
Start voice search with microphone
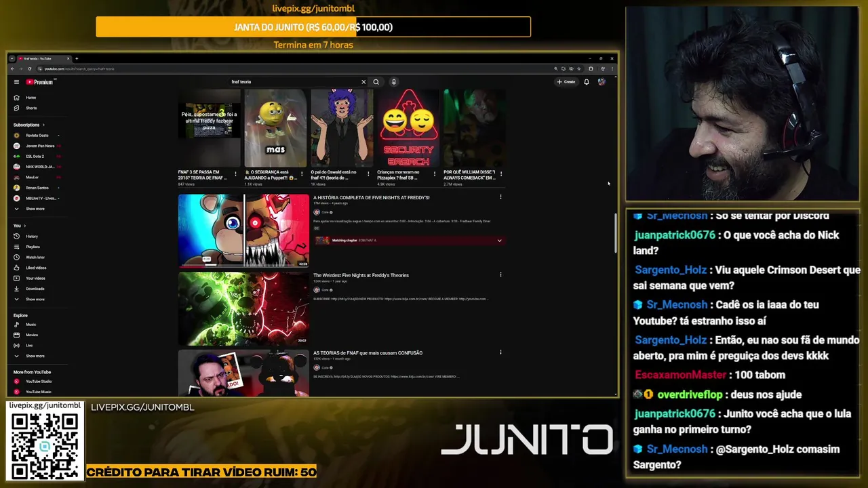pyautogui.click(x=393, y=82)
